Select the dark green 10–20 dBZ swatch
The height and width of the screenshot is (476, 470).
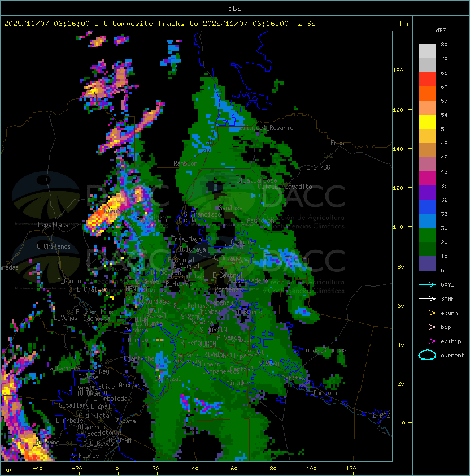pyautogui.click(x=427, y=249)
